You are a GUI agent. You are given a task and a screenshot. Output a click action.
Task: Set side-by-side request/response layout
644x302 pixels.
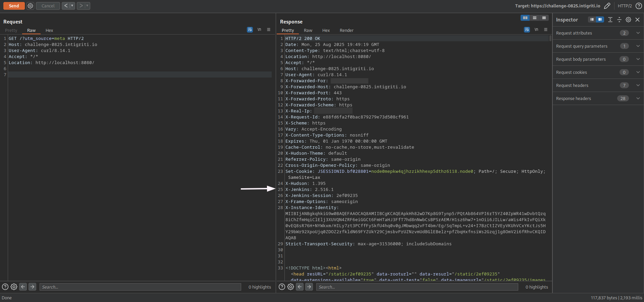(525, 18)
